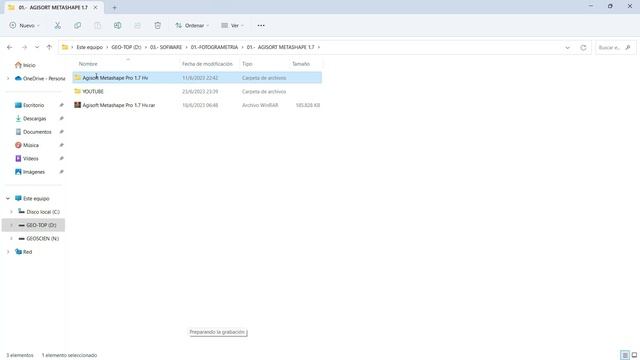This screenshot has width=640, height=360.
Task: Click the Copy icon in toolbar
Action: click(x=77, y=25)
